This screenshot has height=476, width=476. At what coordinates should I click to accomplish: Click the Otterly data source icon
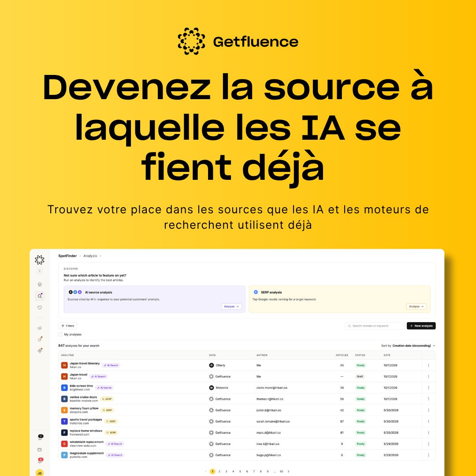coord(212,365)
